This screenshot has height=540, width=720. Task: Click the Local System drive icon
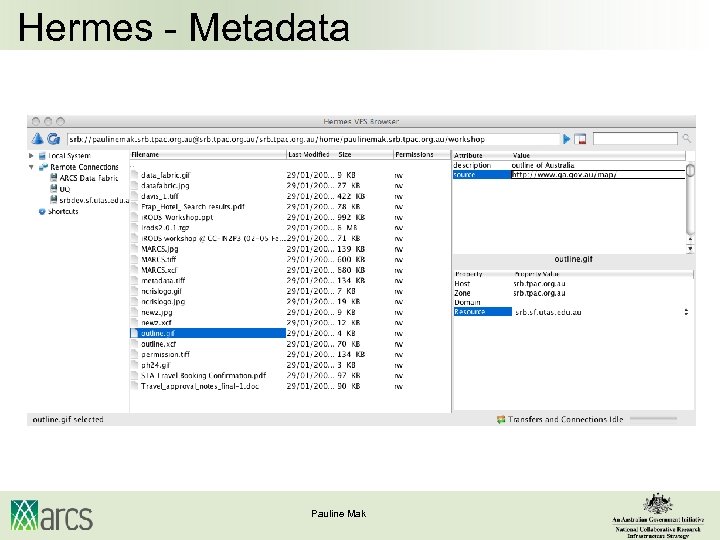42,156
